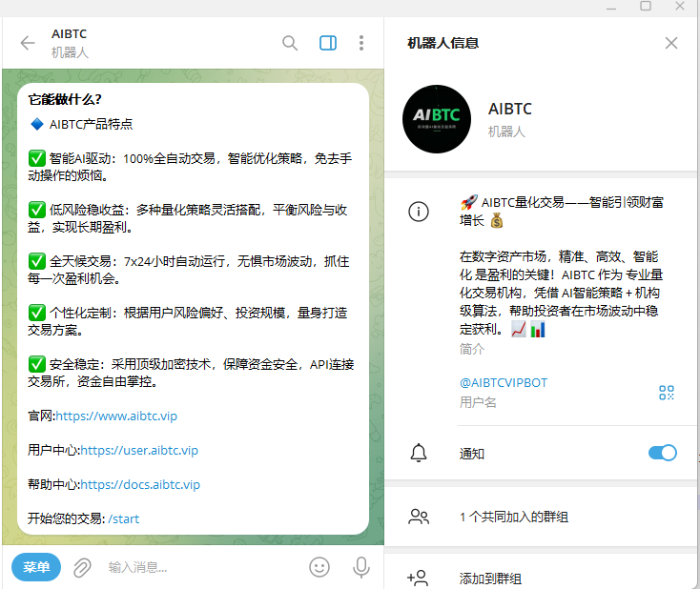Open the https://user.aibtc.vip link
700x589 pixels.
point(139,451)
